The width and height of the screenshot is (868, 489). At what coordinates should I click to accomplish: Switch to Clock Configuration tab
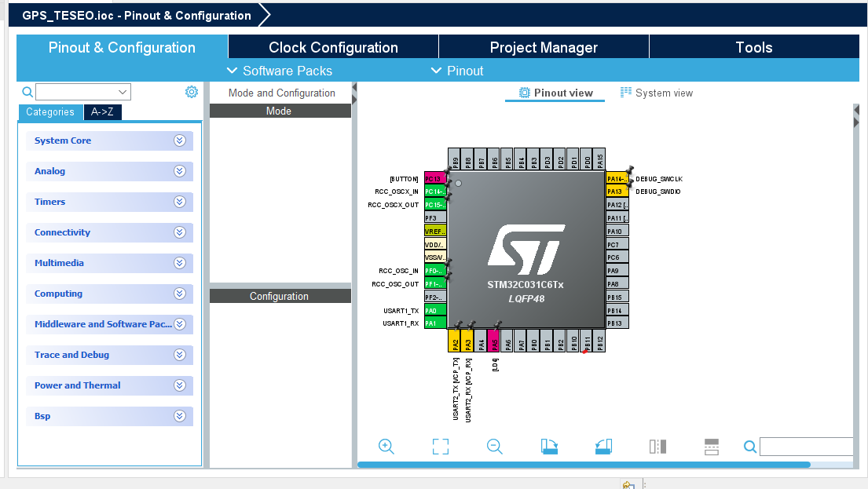coord(333,47)
